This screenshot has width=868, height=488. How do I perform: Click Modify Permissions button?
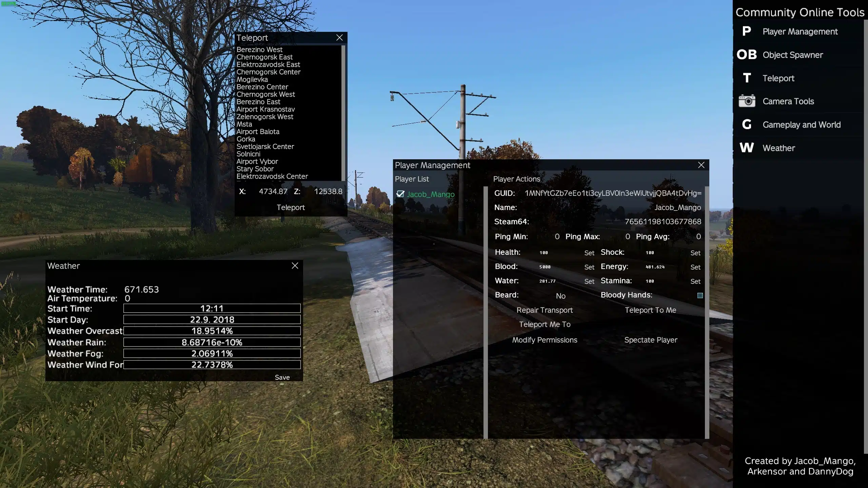click(544, 340)
